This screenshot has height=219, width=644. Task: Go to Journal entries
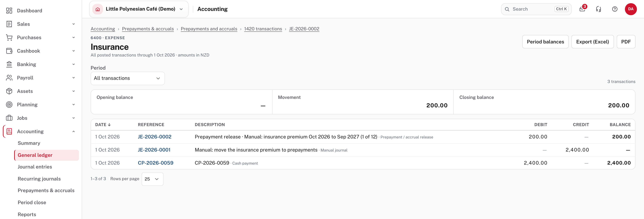[x=35, y=167]
